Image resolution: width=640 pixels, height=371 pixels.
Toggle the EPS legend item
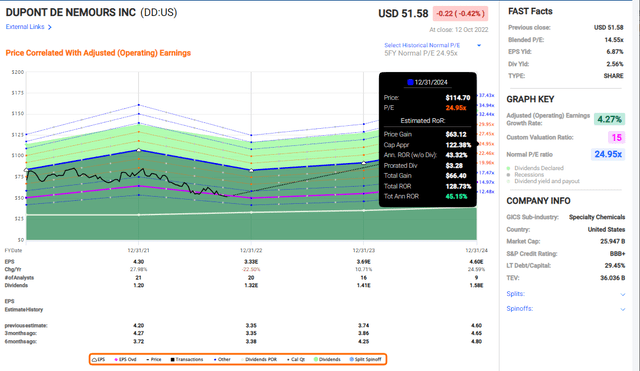tap(98, 360)
